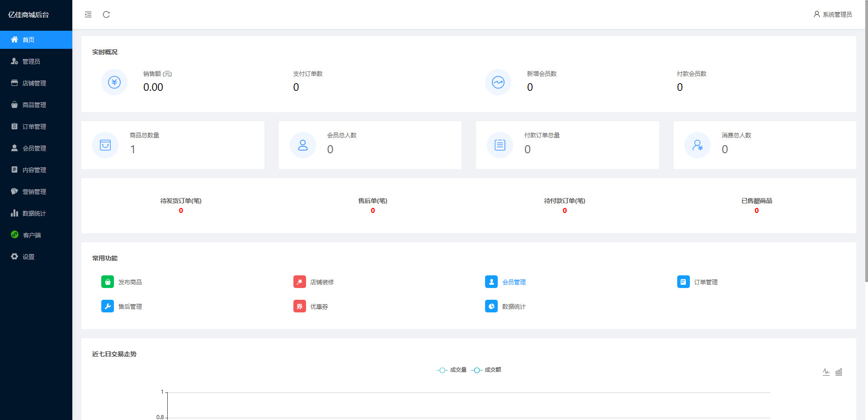The height and width of the screenshot is (420, 868).
Task: Click the 管理员 user icon in sidebar
Action: [14, 61]
